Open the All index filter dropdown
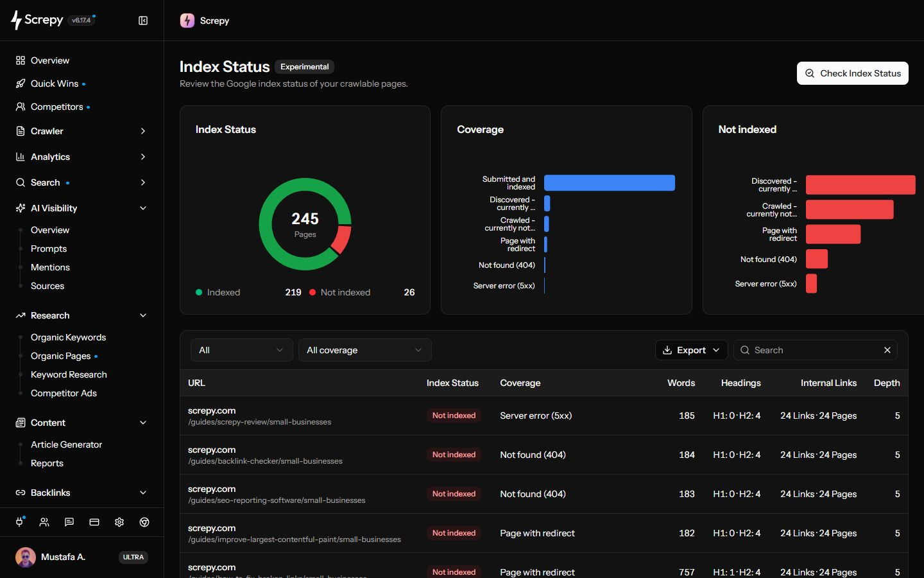Viewport: 924px width, 578px height. tap(242, 350)
